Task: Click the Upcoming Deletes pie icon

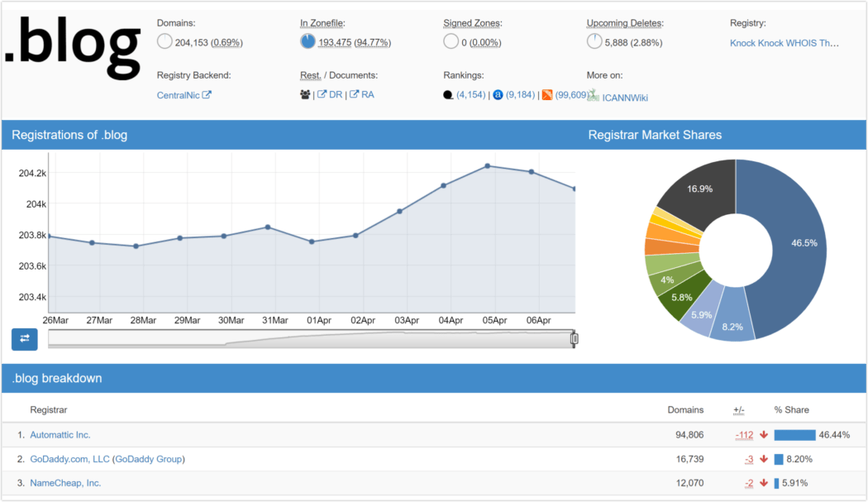Action: coord(594,41)
